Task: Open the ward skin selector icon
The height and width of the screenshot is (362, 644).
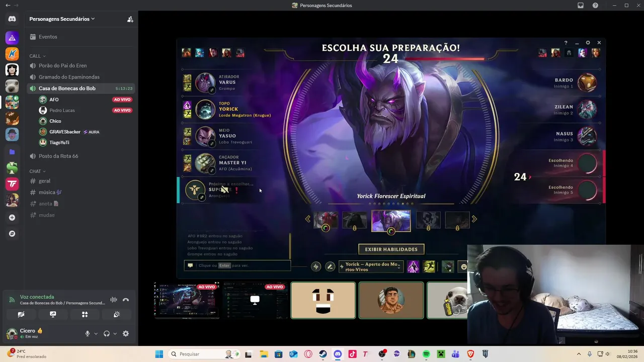Action: [448, 267]
